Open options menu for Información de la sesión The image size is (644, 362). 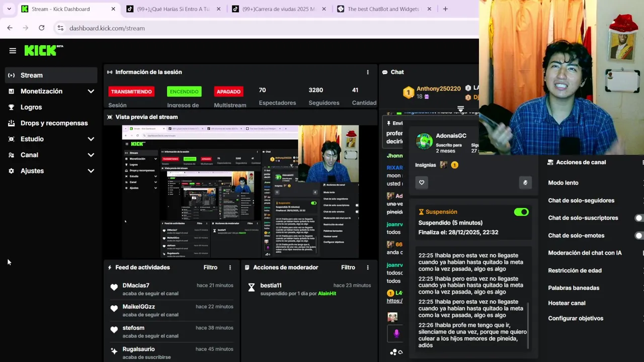point(368,72)
